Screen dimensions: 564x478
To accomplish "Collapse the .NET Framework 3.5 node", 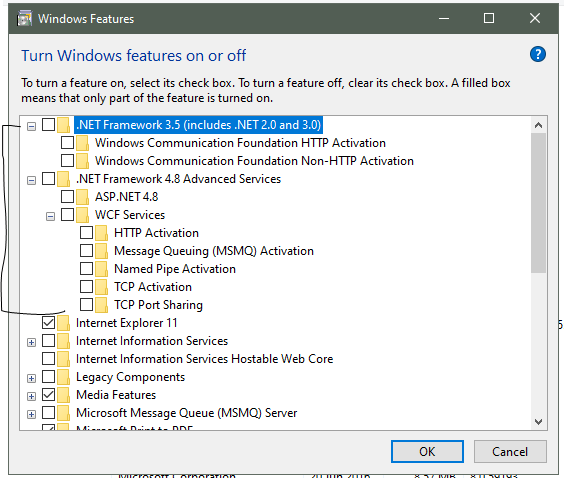I will click(32, 127).
